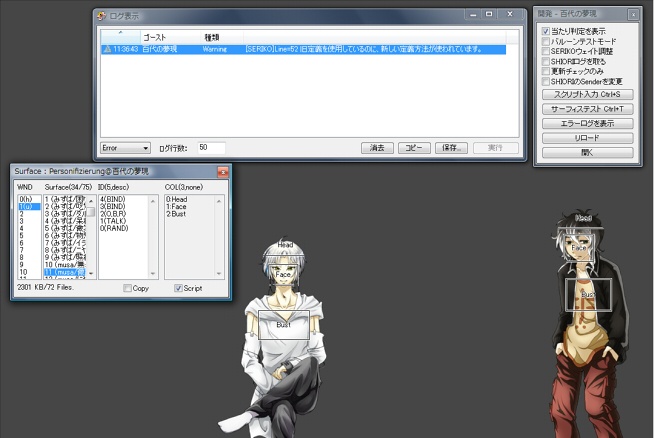This screenshot has width=654, height=438.
Task: Click the 保存... button in log window
Action: point(451,148)
